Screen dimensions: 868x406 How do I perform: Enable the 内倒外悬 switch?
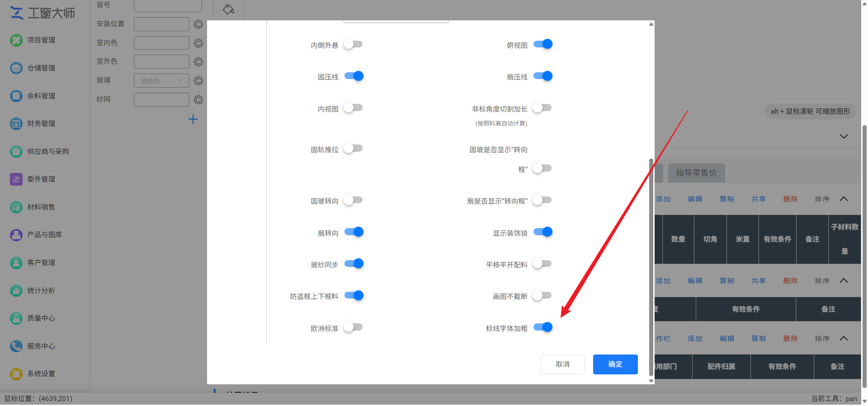pyautogui.click(x=353, y=44)
